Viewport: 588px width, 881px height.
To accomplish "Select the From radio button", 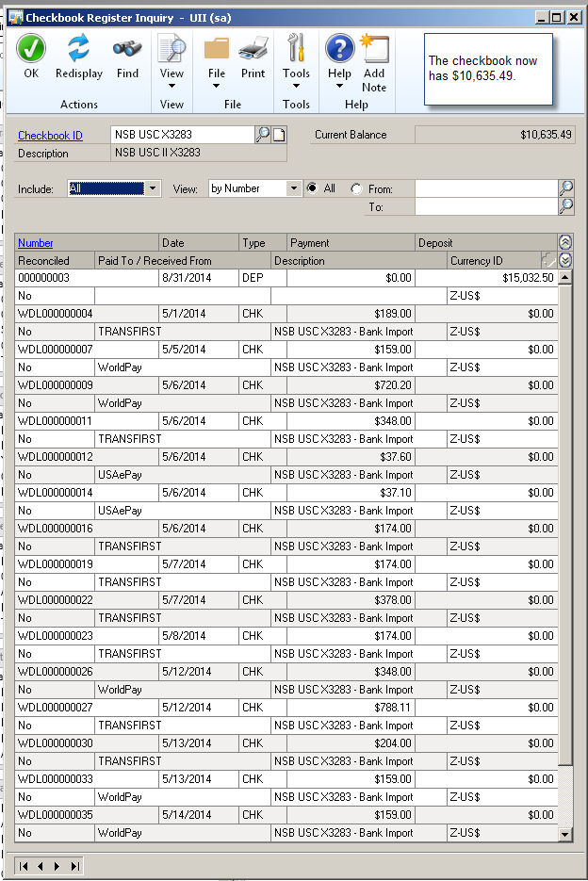I will point(356,188).
